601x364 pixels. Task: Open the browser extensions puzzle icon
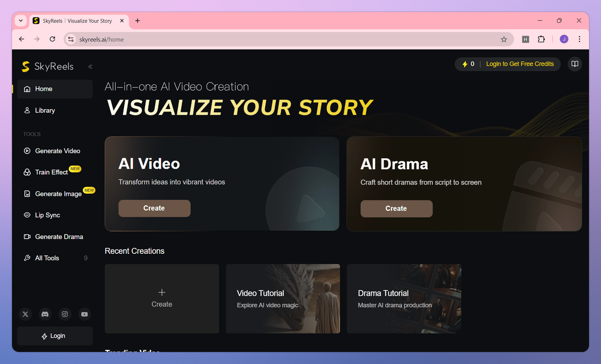541,39
